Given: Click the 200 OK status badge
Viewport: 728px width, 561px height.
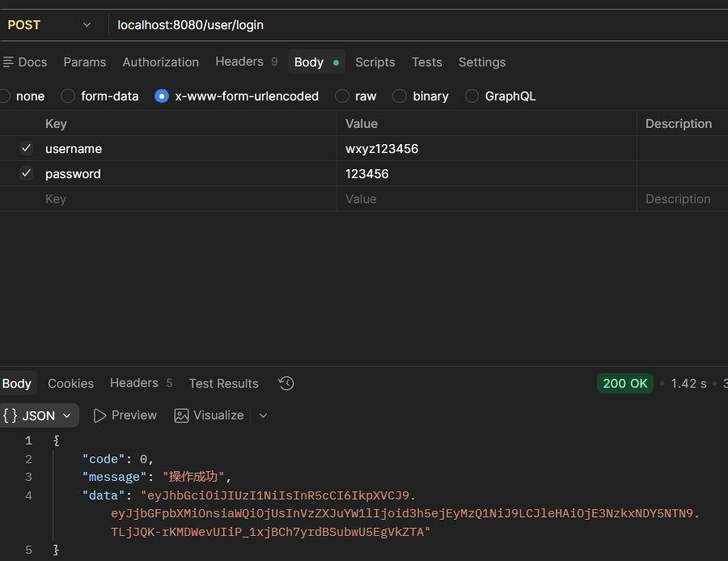Looking at the screenshot, I should tap(625, 384).
